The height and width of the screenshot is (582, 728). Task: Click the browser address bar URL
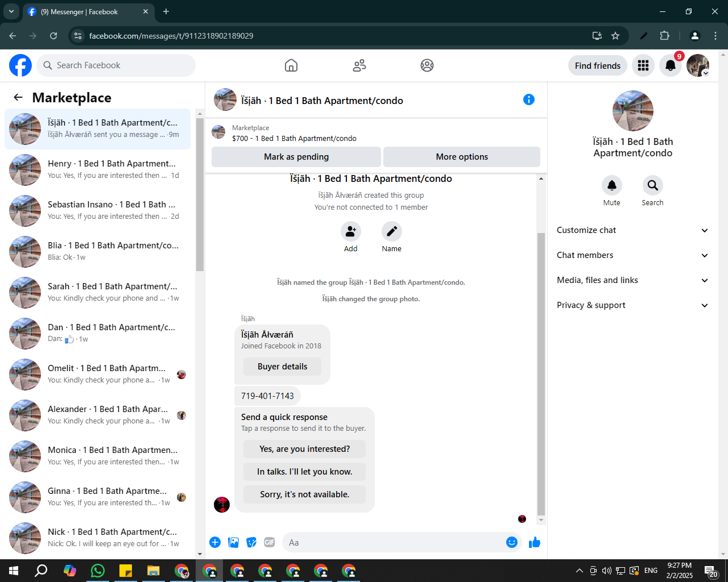point(171,36)
